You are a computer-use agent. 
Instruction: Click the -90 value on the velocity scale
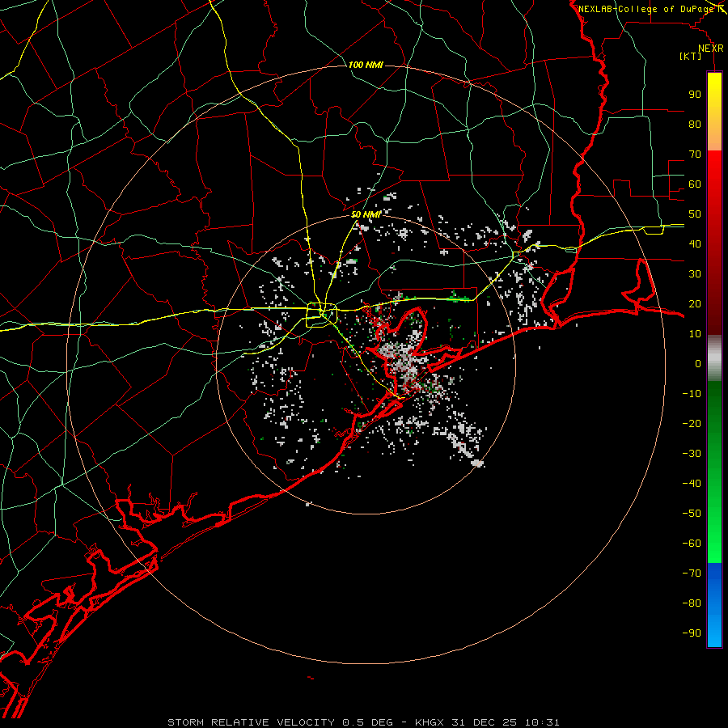pos(692,633)
